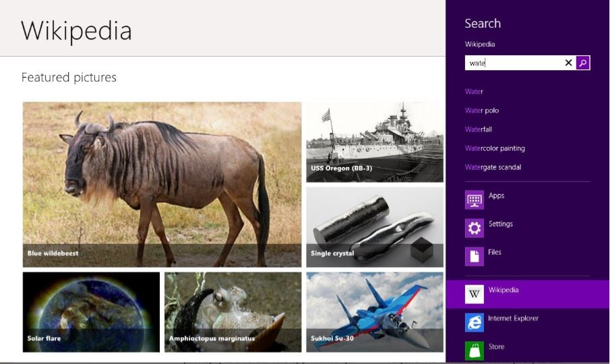610x364 pixels.
Task: Choose the 'Water polo' suggestion
Action: tap(482, 111)
